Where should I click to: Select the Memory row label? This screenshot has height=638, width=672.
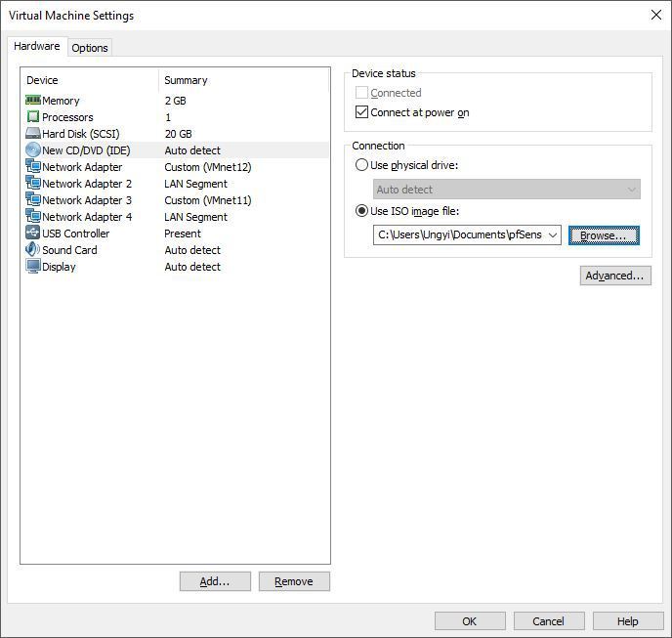(61, 101)
